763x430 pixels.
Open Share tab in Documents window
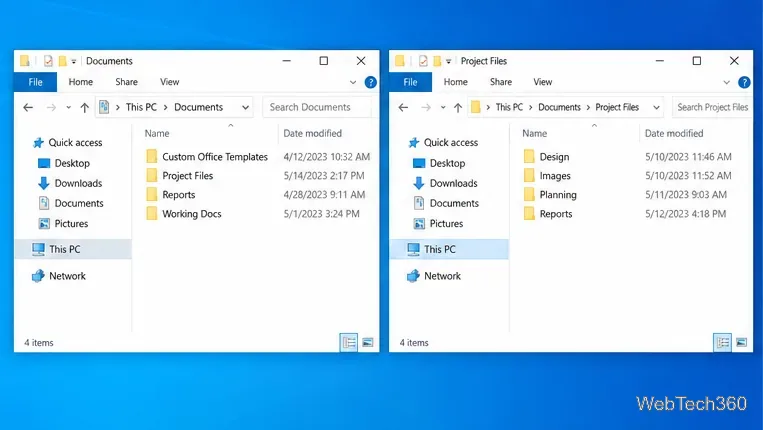pyautogui.click(x=127, y=82)
